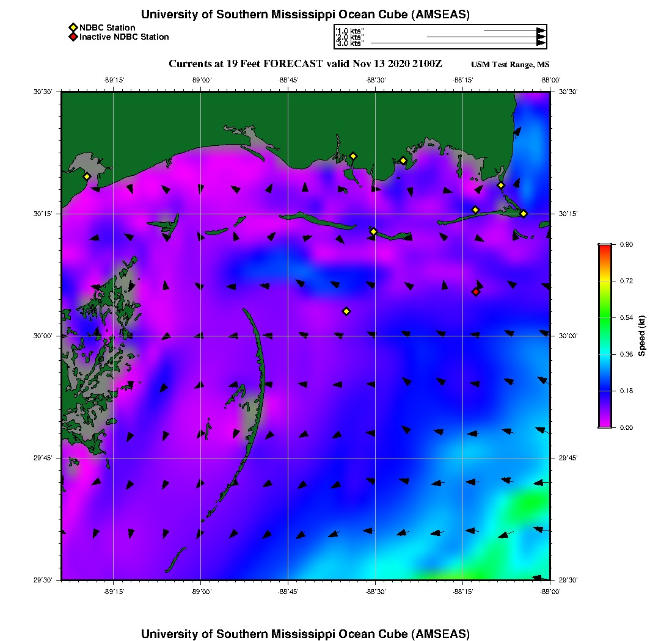The width and height of the screenshot is (672, 641).
Task: Click the red inactive station marker on the map
Action: 476,292
